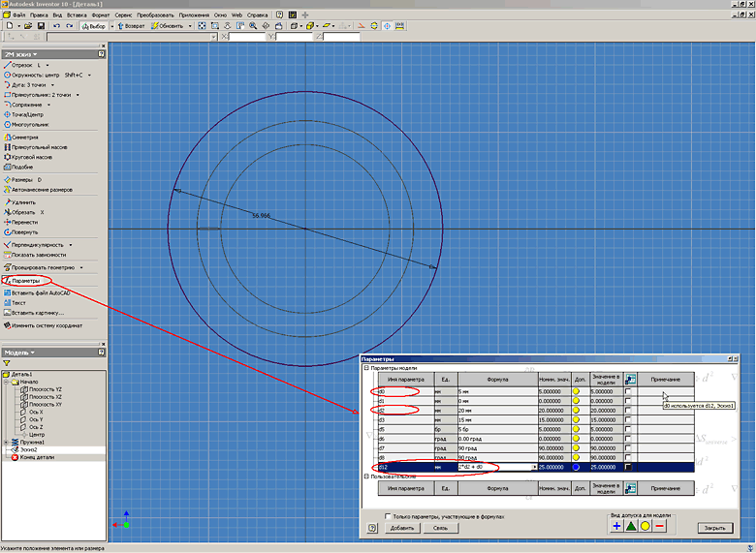This screenshot has width=756, height=553.
Task: Click Вставить картинку insert image
Action: click(34, 313)
